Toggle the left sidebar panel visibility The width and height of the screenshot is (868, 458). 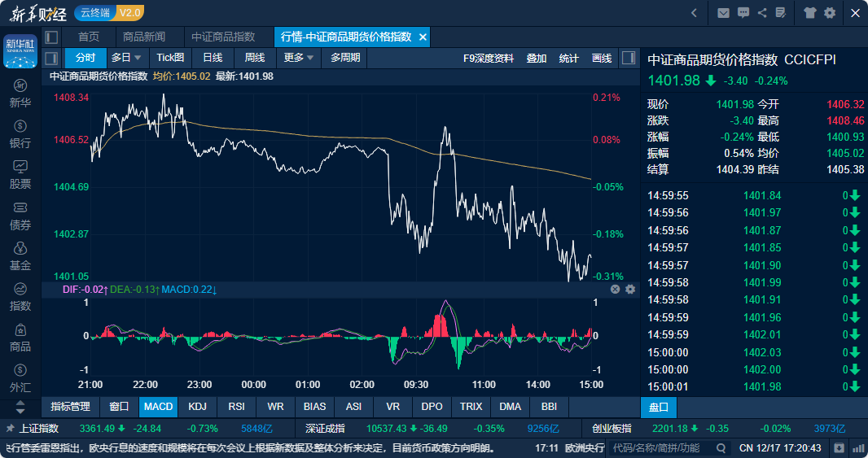51,37
